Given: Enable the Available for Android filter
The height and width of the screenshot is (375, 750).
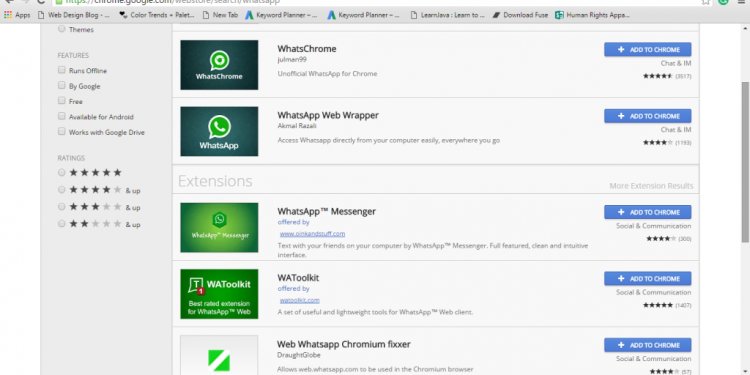Looking at the screenshot, I should [61, 116].
